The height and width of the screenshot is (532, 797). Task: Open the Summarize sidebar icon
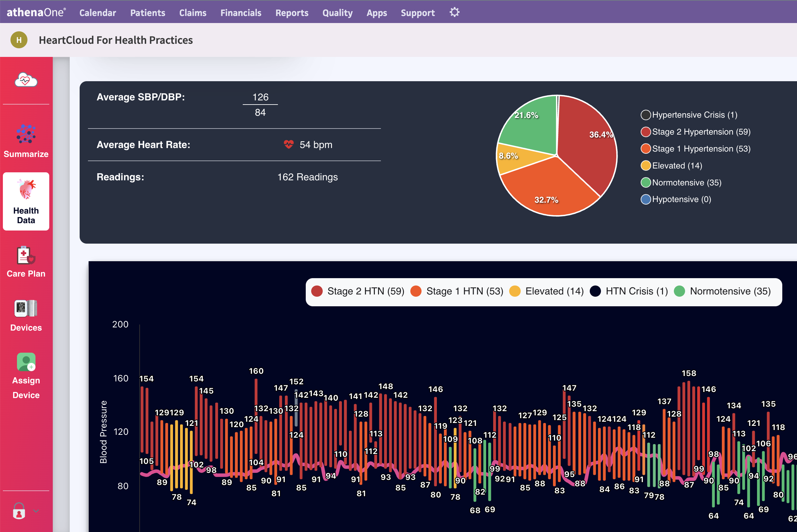coord(26,134)
